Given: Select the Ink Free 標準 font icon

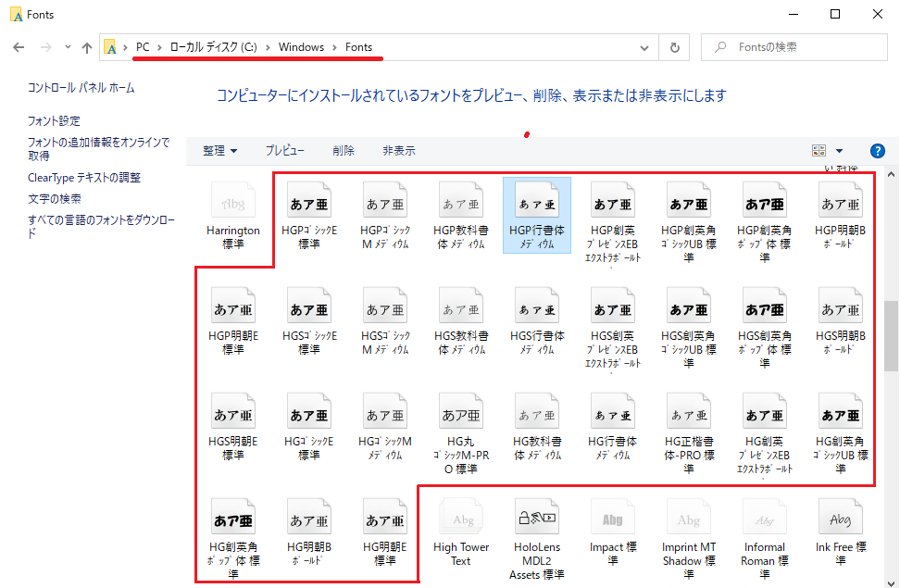Looking at the screenshot, I should (841, 518).
